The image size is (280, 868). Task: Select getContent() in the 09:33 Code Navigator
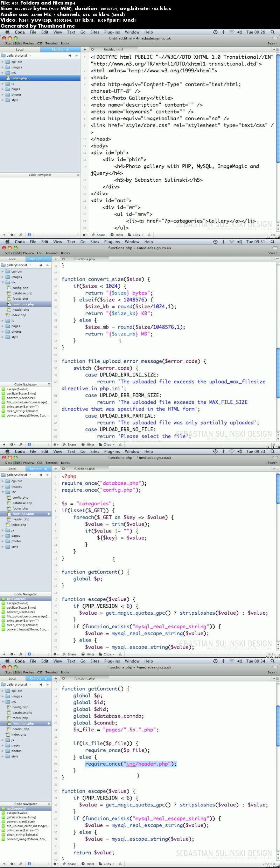(26, 599)
